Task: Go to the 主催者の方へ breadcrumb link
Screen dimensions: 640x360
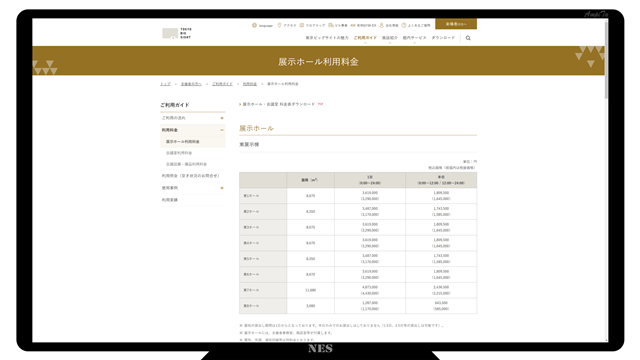Action: 191,84
